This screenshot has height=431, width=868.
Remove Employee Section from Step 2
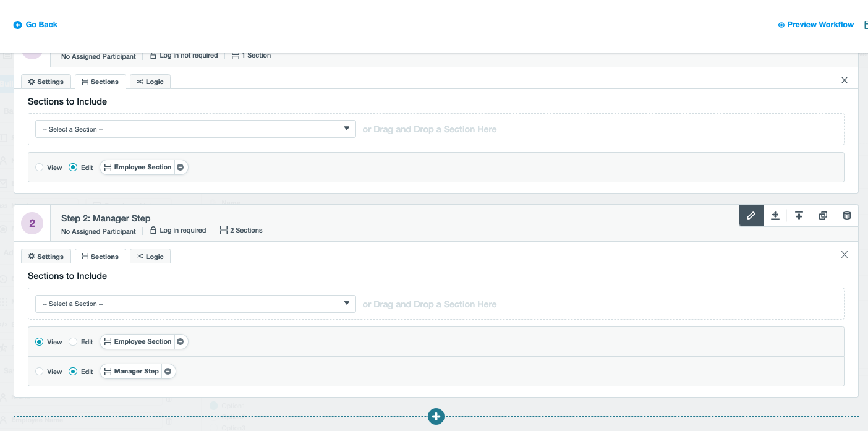pos(180,342)
